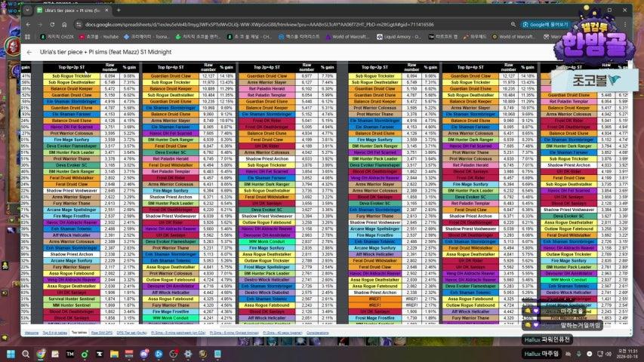The width and height of the screenshot is (644, 362).
Task: Select the Ulria's tier piece browser tab
Action: 73,11
